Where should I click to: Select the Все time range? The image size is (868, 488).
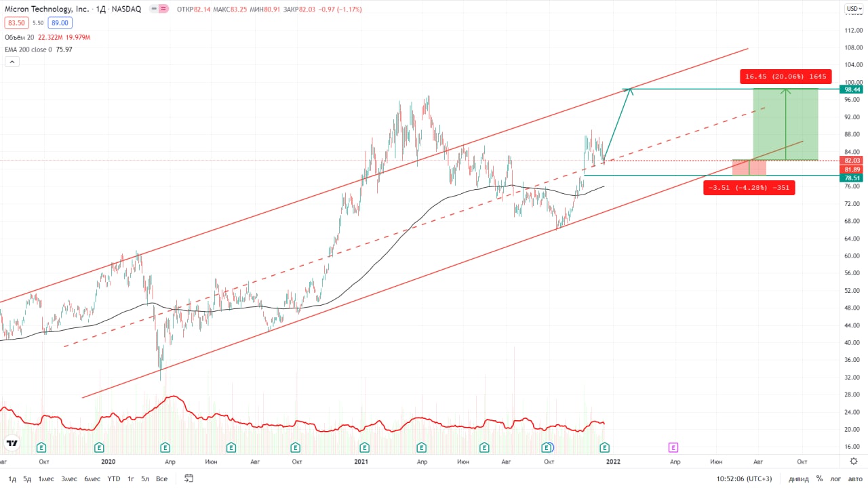(x=161, y=479)
